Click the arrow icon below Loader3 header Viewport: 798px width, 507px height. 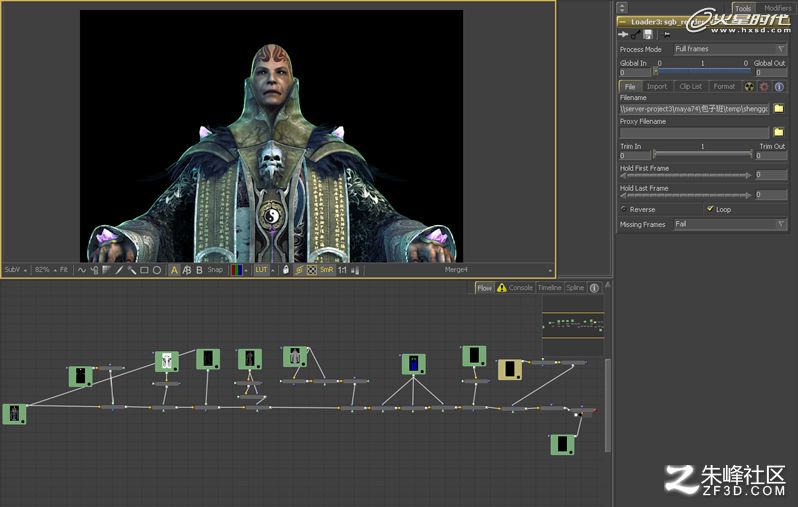(x=623, y=34)
